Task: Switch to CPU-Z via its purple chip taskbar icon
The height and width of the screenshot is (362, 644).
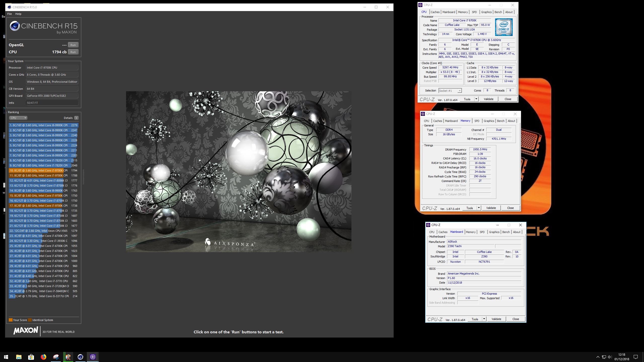Action: pos(93,357)
